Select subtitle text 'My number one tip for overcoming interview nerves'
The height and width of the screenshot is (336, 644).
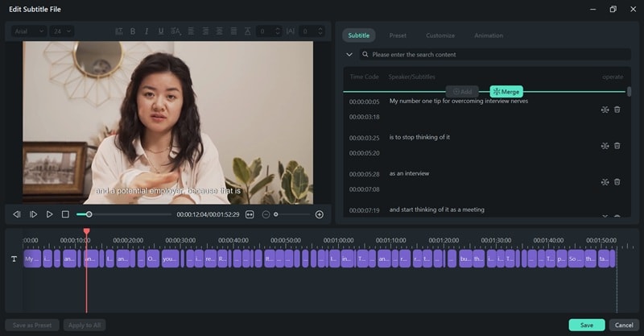coord(459,101)
